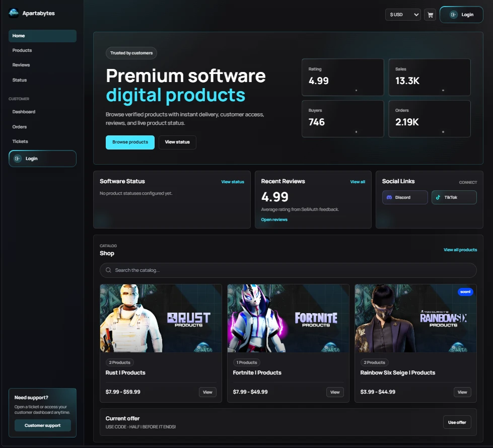493x448 pixels.
Task: Click the Sales 13.3K stat card
Action: (x=430, y=78)
